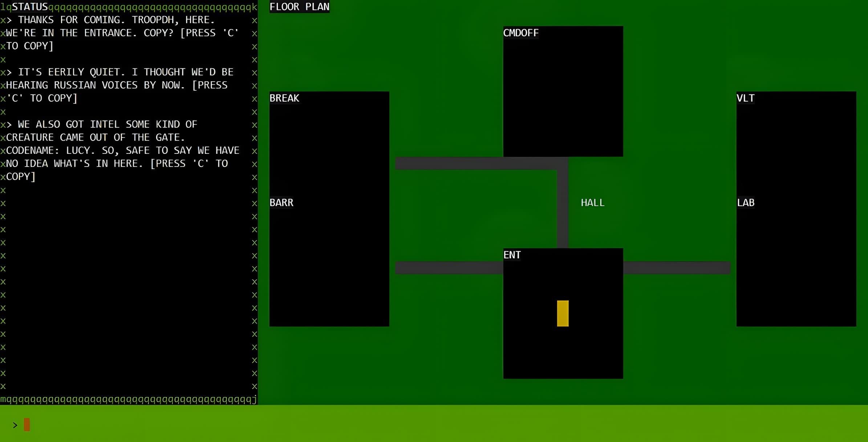This screenshot has height=442, width=868.
Task: Click the 'HEARING RUSSIAN VOICES BY NOW' line
Action: (x=117, y=85)
